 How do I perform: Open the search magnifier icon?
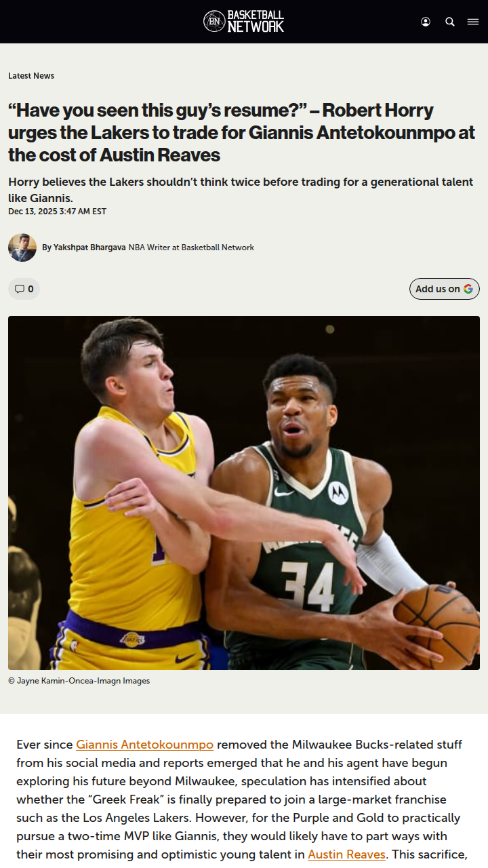coord(450,22)
